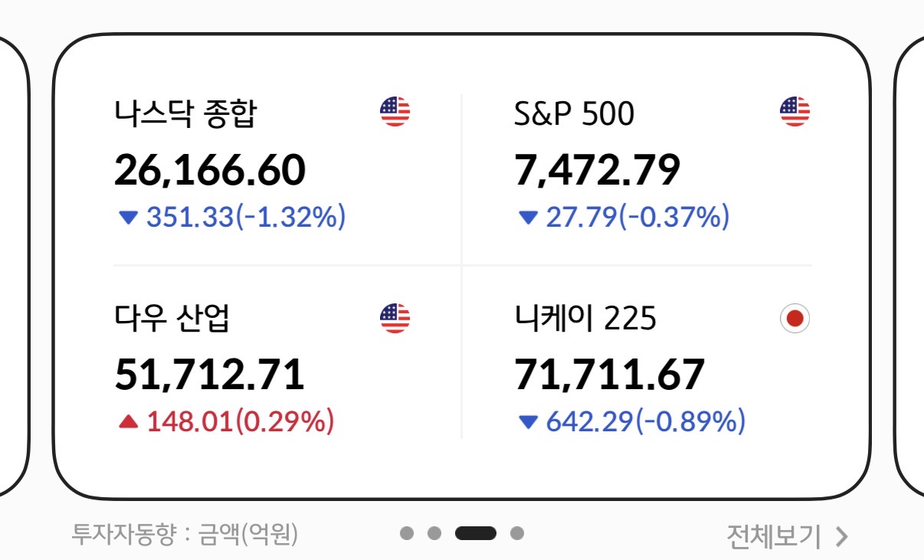Tap the US flag icon beside S&P 500

(795, 112)
